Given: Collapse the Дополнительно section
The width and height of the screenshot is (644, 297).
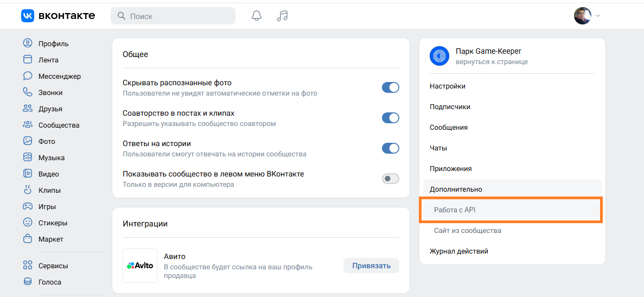Looking at the screenshot, I should pyautogui.click(x=456, y=189).
